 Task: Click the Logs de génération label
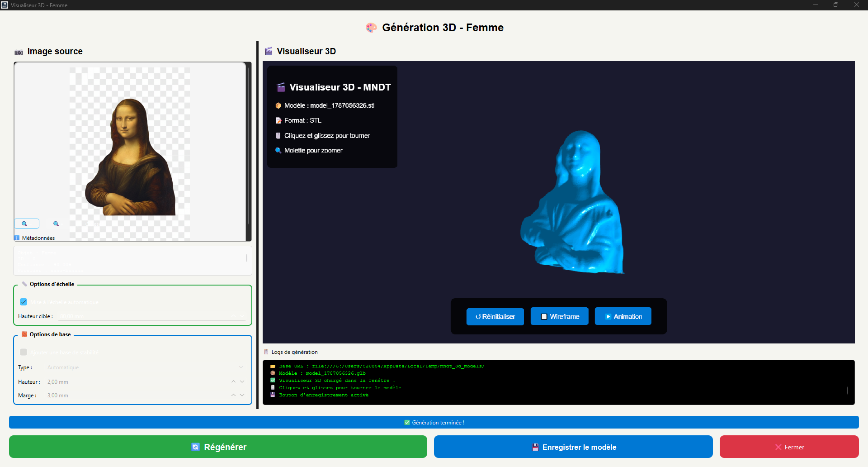(294, 352)
